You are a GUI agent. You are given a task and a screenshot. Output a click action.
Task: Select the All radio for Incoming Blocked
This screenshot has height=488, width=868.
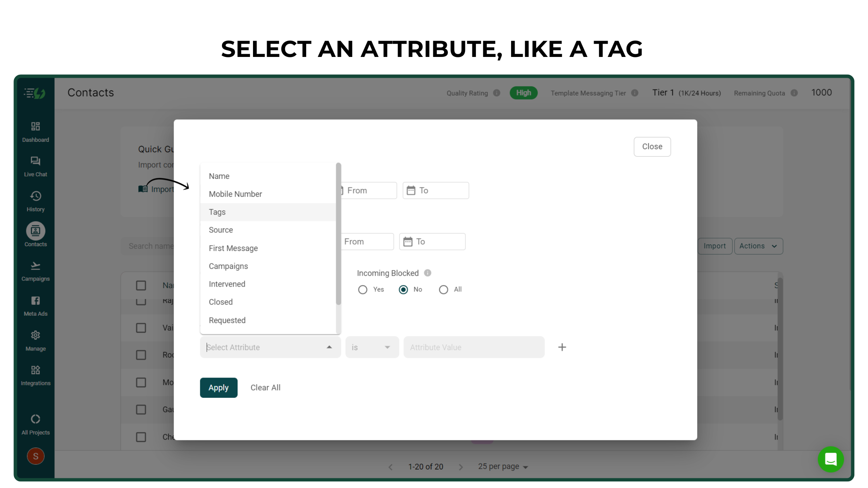click(x=443, y=290)
